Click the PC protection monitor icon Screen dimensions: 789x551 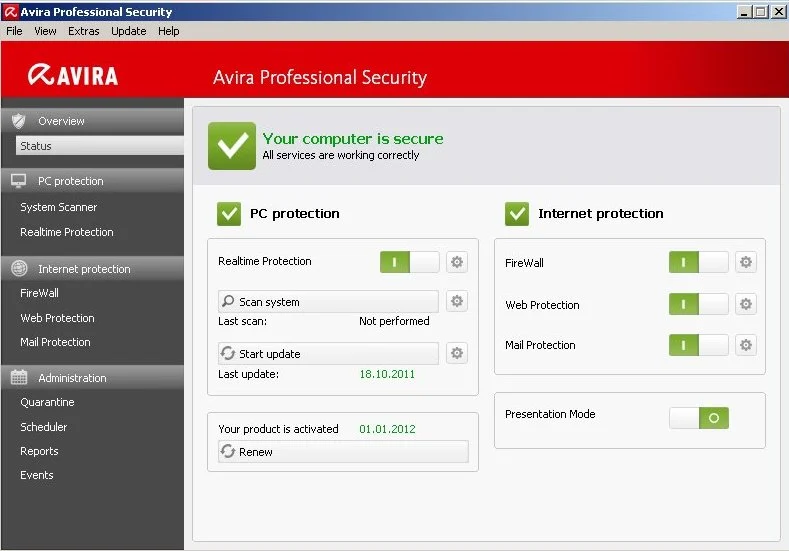[x=19, y=181]
